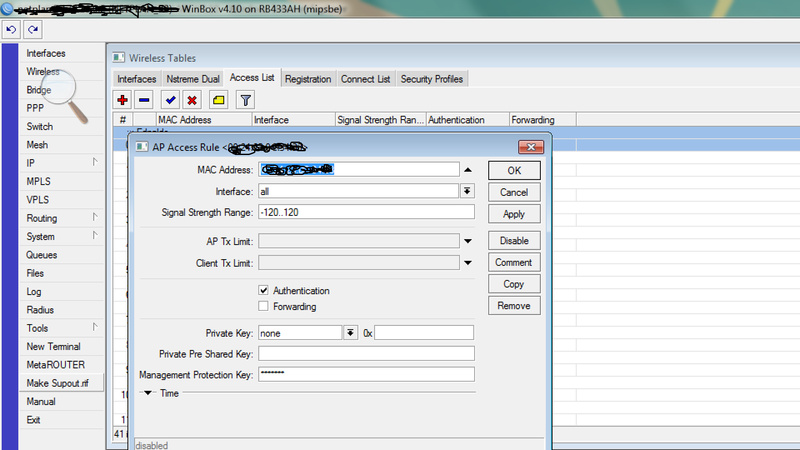Add comment using yellow note icon

point(219,100)
